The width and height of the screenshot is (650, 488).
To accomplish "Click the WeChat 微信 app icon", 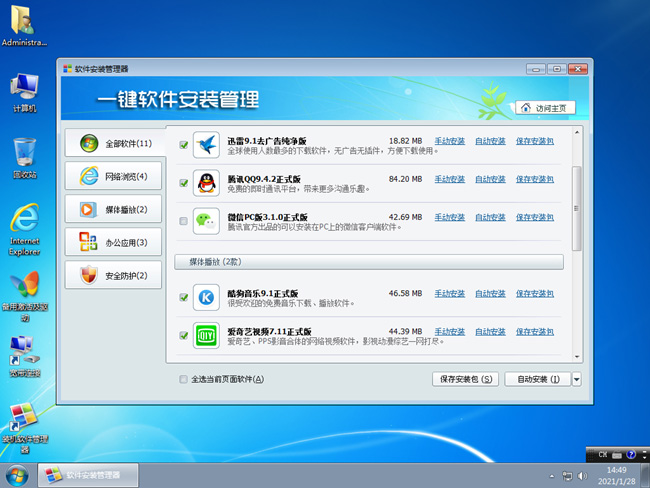I will (206, 221).
